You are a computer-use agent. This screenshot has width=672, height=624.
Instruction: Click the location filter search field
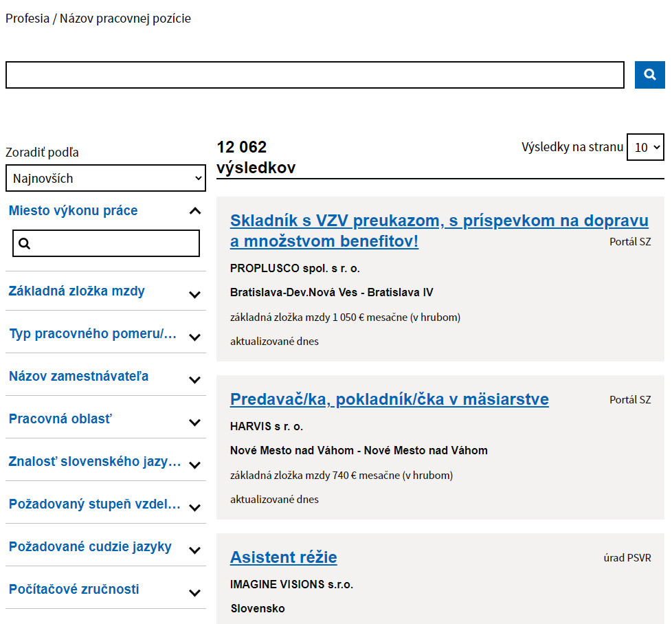pyautogui.click(x=106, y=243)
